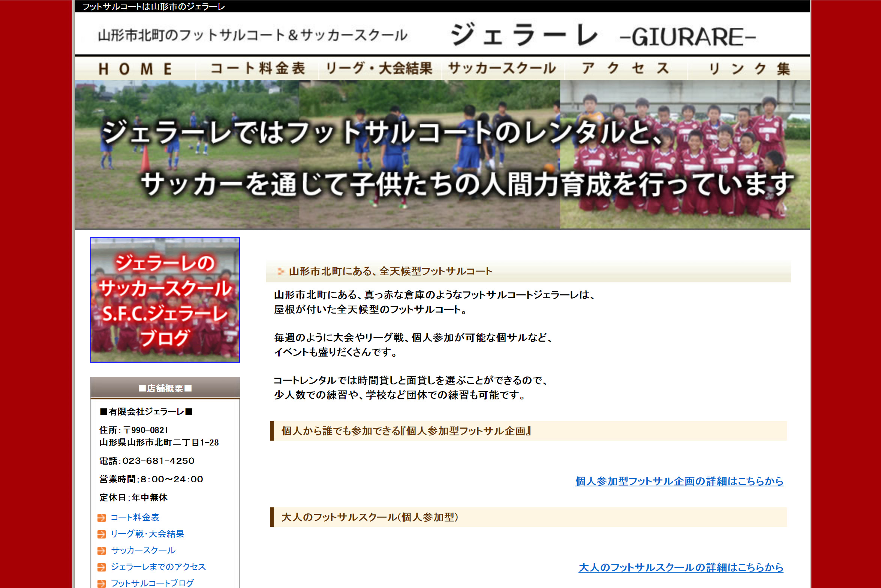Click orange arrow icon beside サッカースクール
This screenshot has height=588, width=881.
coord(101,551)
